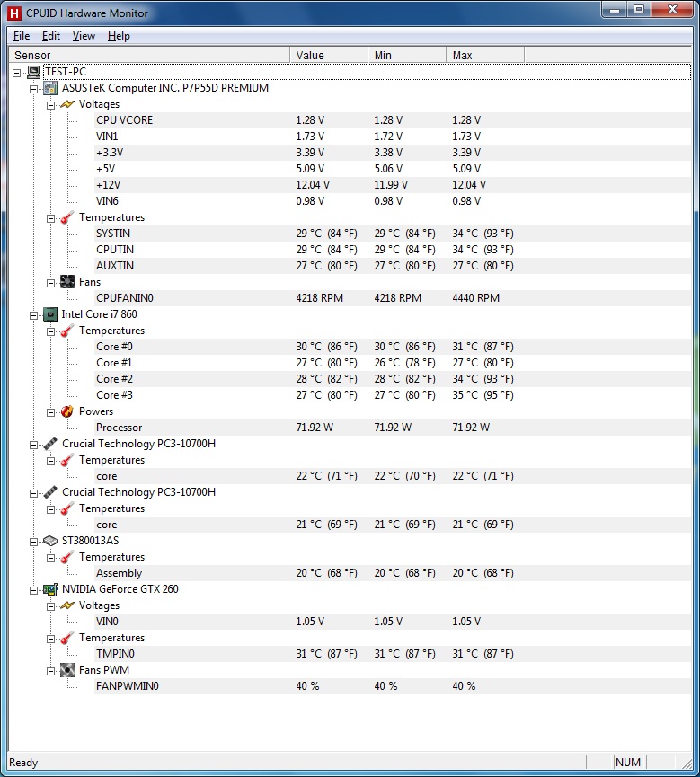
Task: Click the motherboard Voltages lightning icon
Action: pyautogui.click(x=67, y=104)
